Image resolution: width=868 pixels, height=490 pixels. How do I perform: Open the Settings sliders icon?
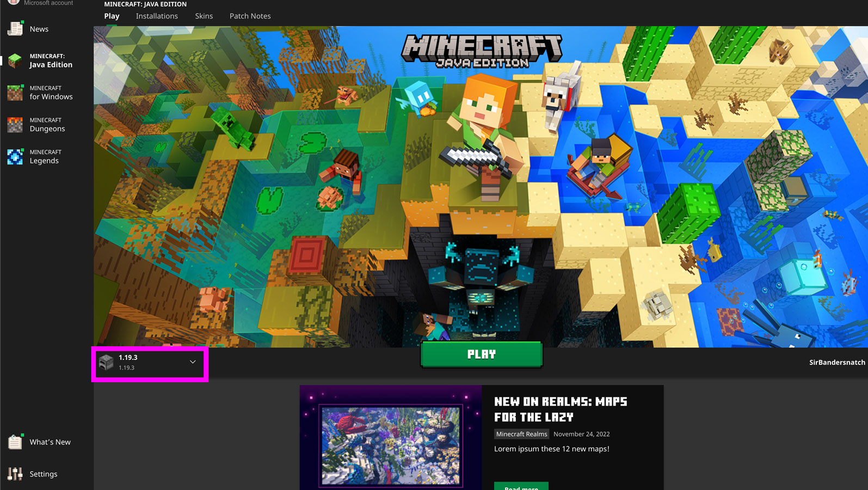[15, 474]
